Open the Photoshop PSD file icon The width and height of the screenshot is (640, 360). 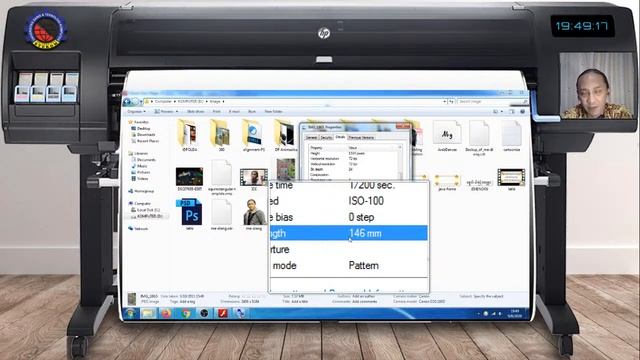(190, 212)
